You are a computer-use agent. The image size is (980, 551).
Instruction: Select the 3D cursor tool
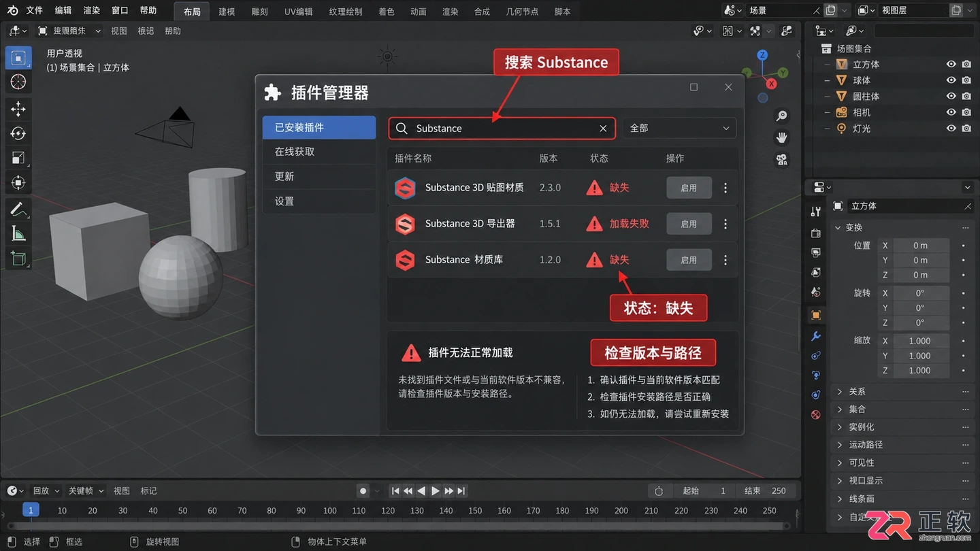(18, 82)
